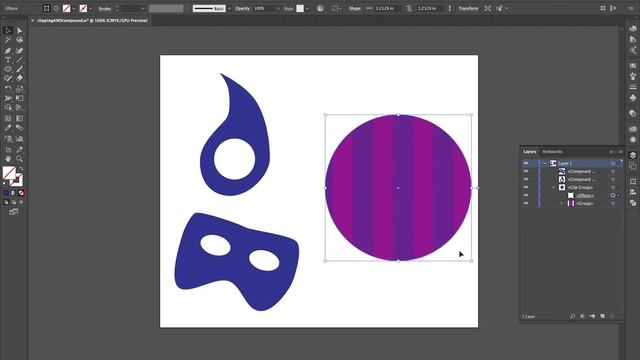Open the Brush Definition Basic dropdown

pyautogui.click(x=229, y=8)
